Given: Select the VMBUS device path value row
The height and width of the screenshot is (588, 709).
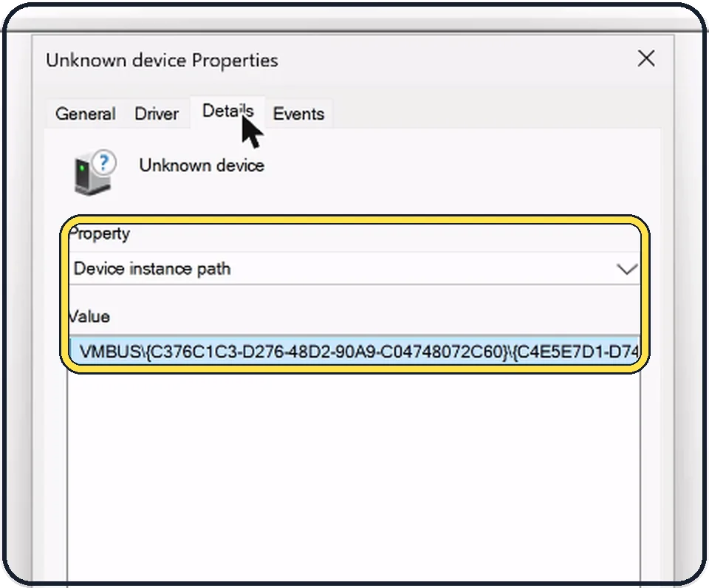Looking at the screenshot, I should point(354,351).
